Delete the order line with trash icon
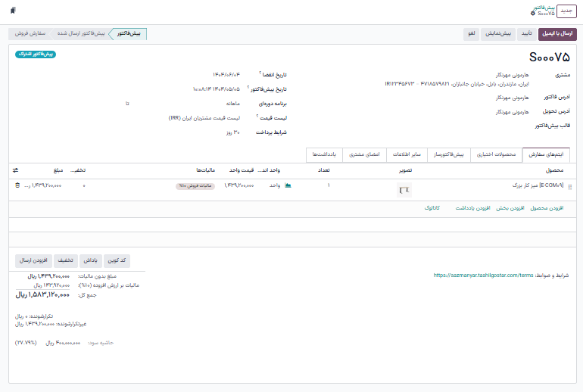Image resolution: width=583 pixels, height=392 pixels. 17,185
